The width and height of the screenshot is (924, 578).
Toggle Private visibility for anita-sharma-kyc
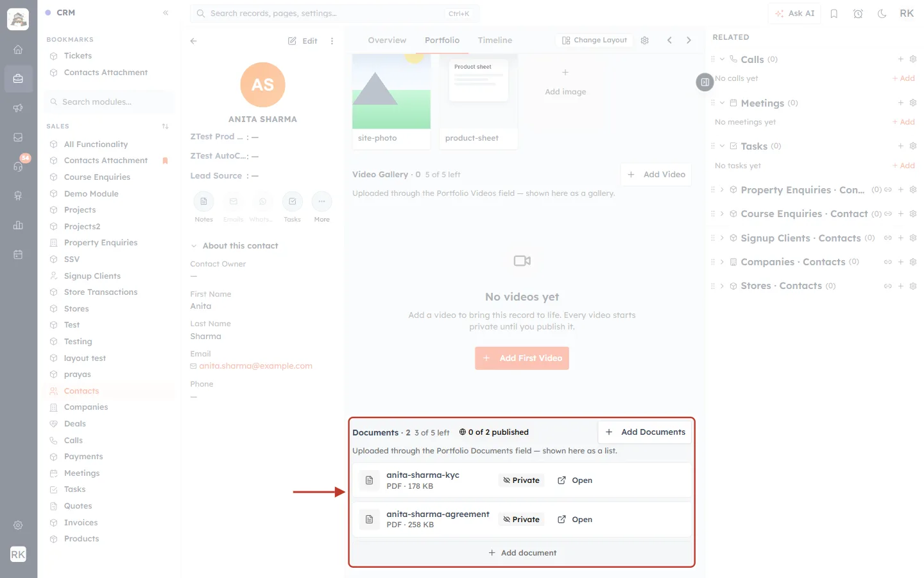(x=521, y=480)
